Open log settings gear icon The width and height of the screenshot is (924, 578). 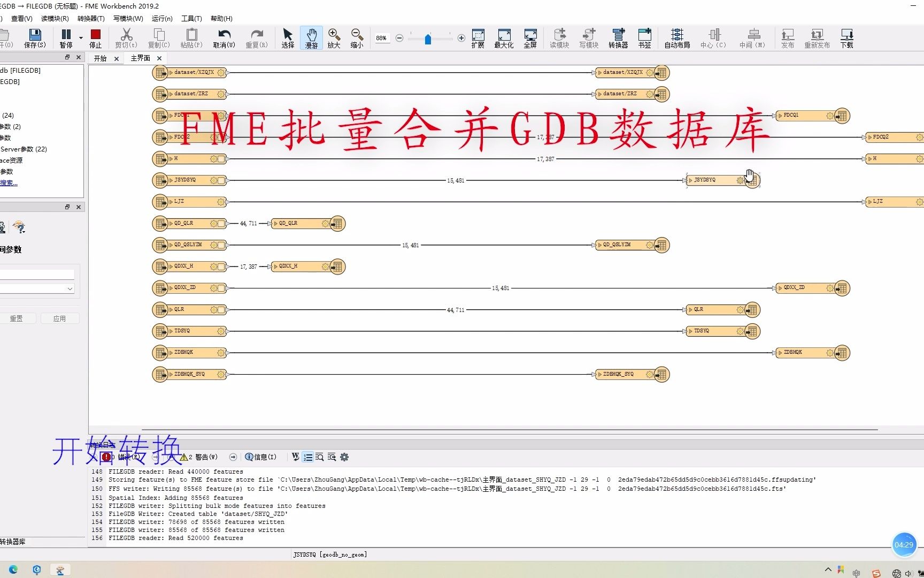click(x=344, y=457)
